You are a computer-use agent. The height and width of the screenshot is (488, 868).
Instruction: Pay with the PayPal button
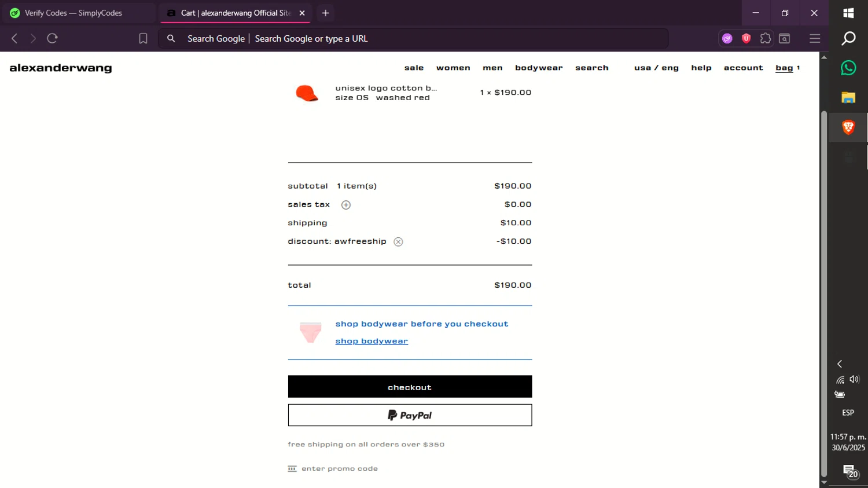pyautogui.click(x=410, y=415)
